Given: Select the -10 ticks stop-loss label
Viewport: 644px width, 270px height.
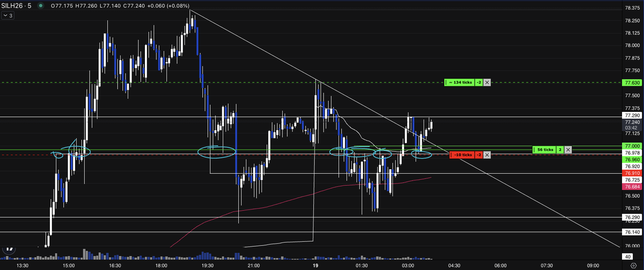Looking at the screenshot, I should tap(461, 155).
